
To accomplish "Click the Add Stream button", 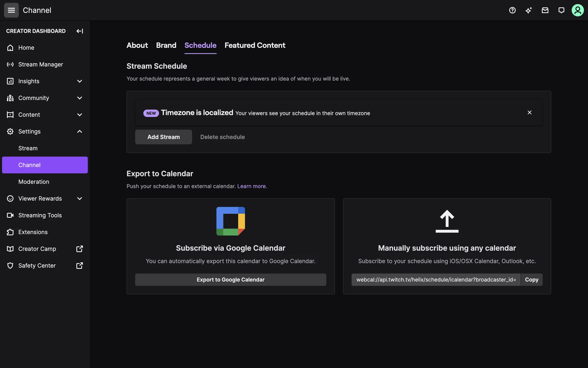I will tap(164, 137).
